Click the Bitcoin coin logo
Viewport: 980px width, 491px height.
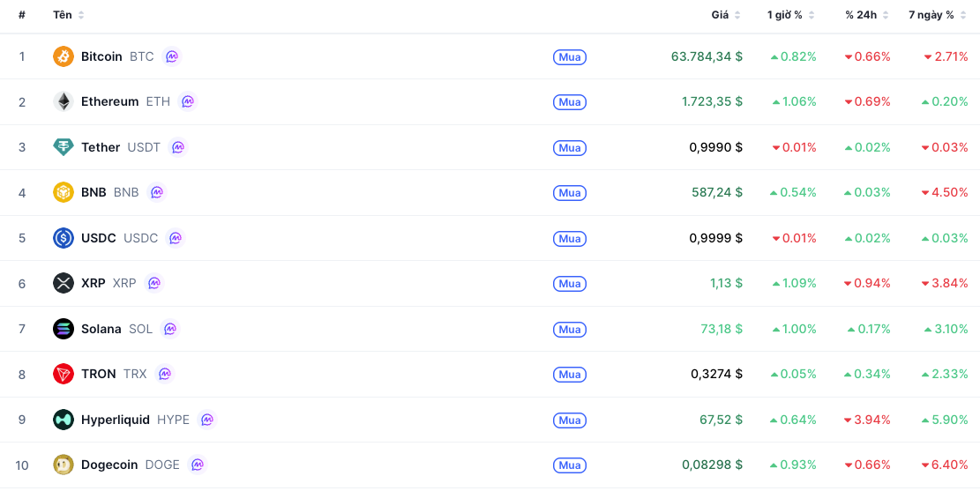click(64, 56)
